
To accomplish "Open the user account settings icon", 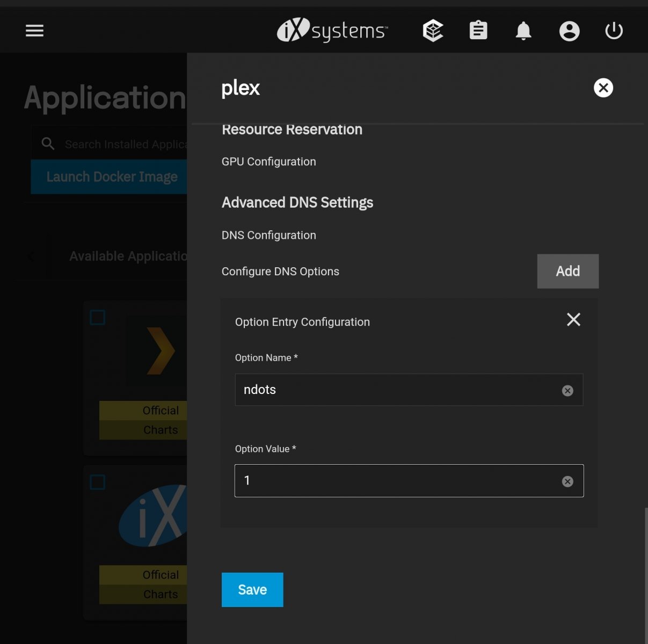I will 569,31.
